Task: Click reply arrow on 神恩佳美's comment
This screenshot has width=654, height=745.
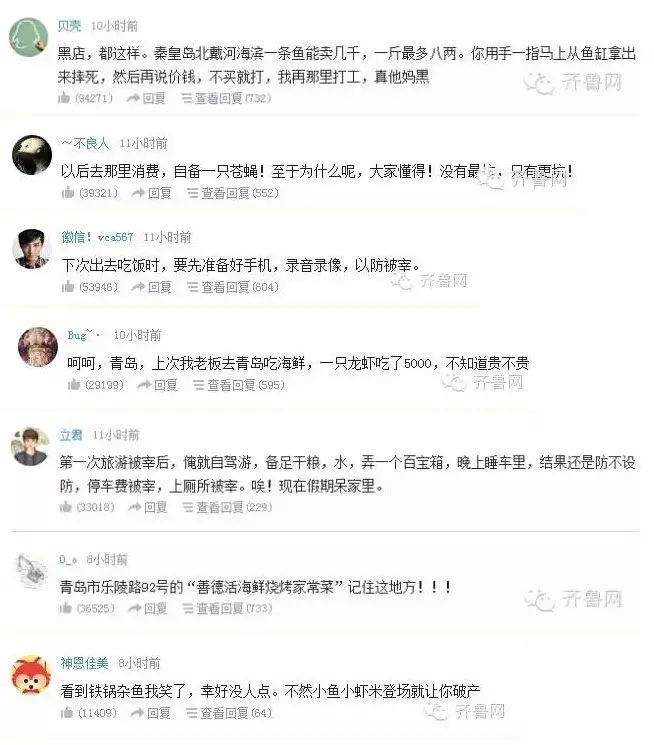Action: [137, 713]
